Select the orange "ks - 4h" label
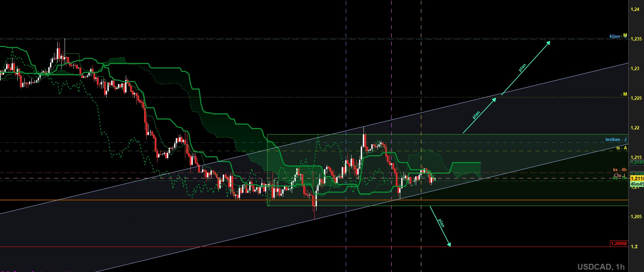This screenshot has height=272, width=644. [620, 170]
